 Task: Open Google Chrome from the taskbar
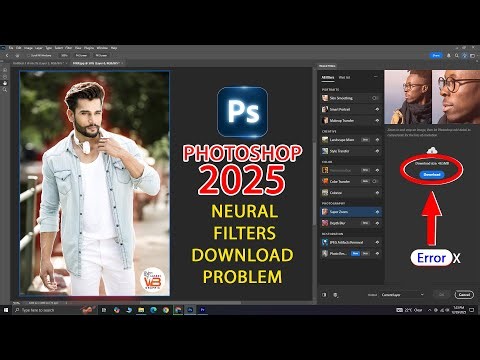[166, 310]
